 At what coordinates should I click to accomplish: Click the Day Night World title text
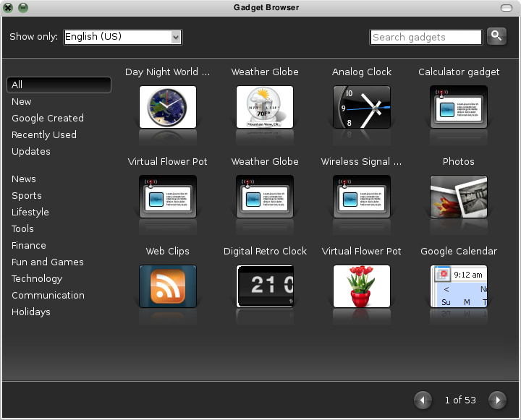167,72
